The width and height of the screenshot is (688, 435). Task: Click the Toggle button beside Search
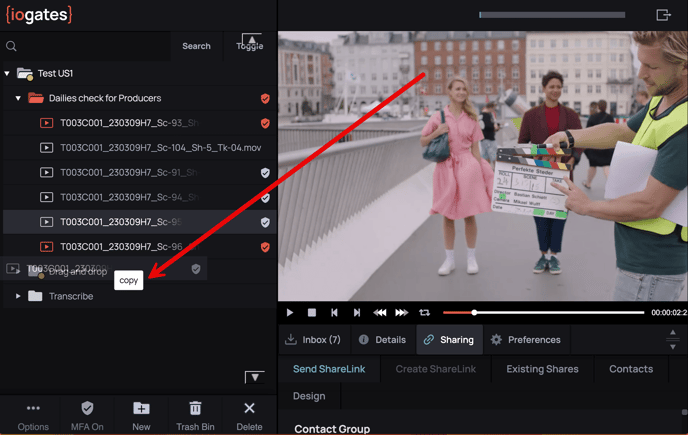250,45
